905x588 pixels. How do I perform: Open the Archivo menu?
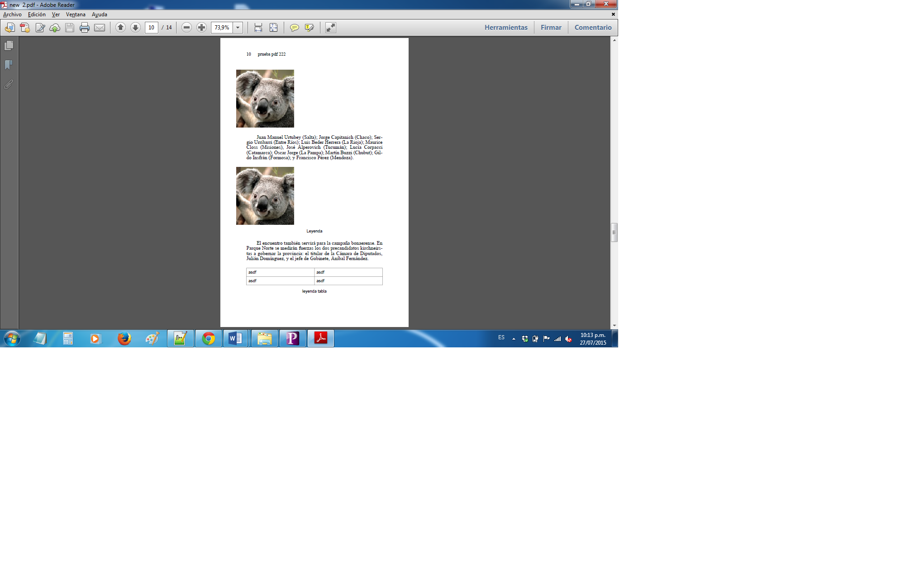pyautogui.click(x=12, y=14)
